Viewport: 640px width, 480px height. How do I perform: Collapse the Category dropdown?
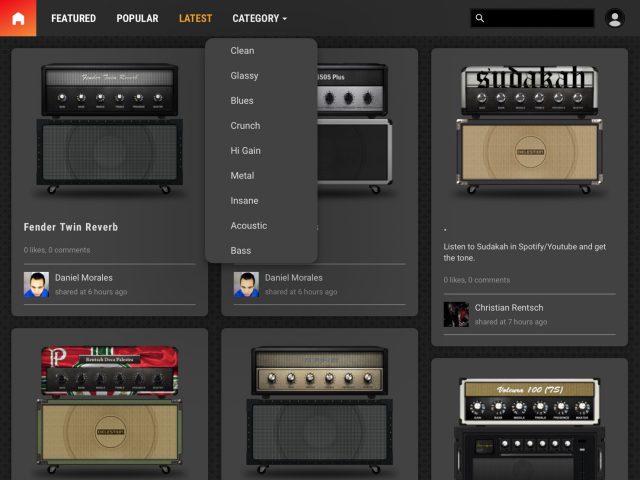(260, 18)
